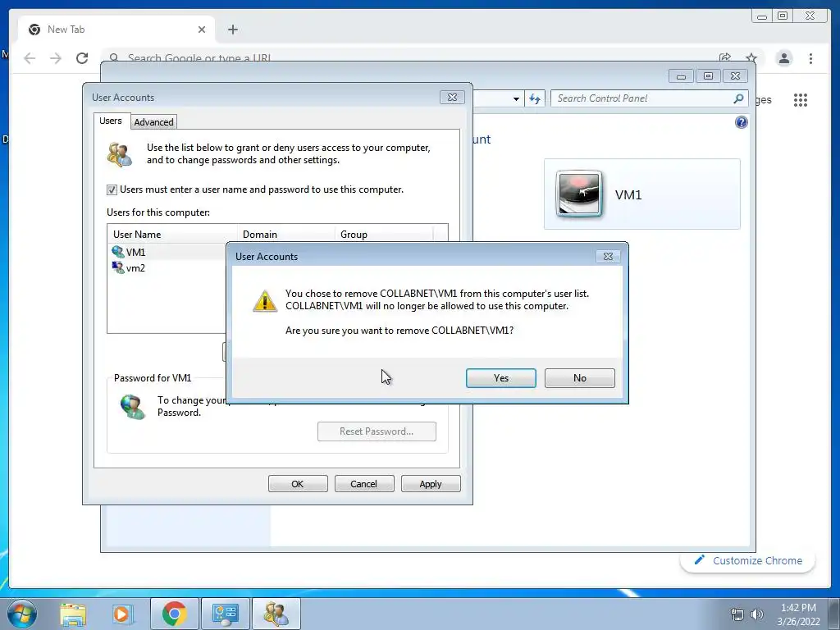Minimize the Control Panel window
840x630 pixels.
click(681, 76)
